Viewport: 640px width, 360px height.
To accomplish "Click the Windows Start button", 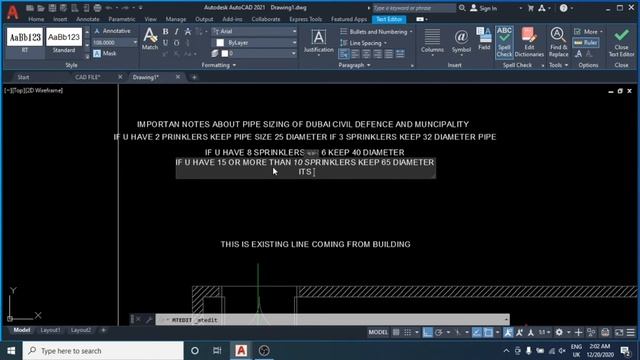I will pos(11,351).
